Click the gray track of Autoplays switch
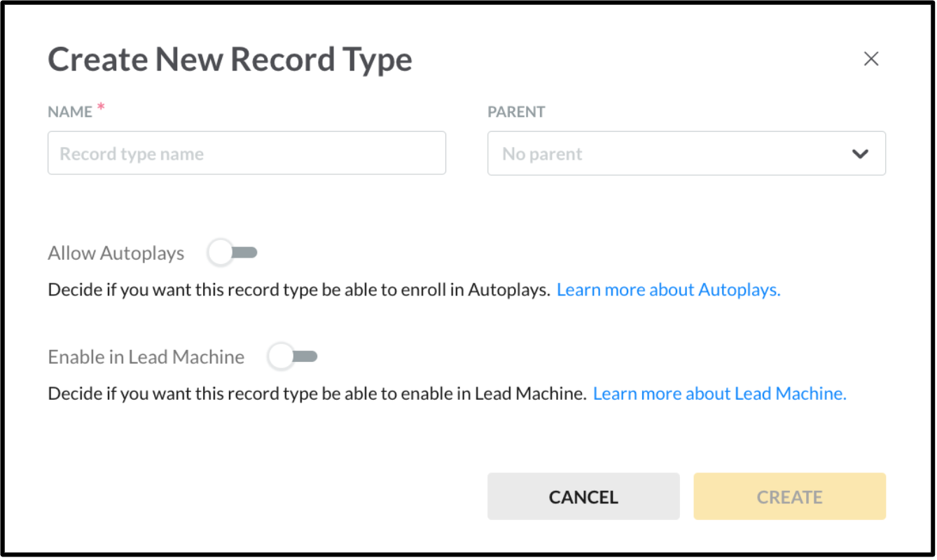937x560 pixels. click(x=248, y=253)
